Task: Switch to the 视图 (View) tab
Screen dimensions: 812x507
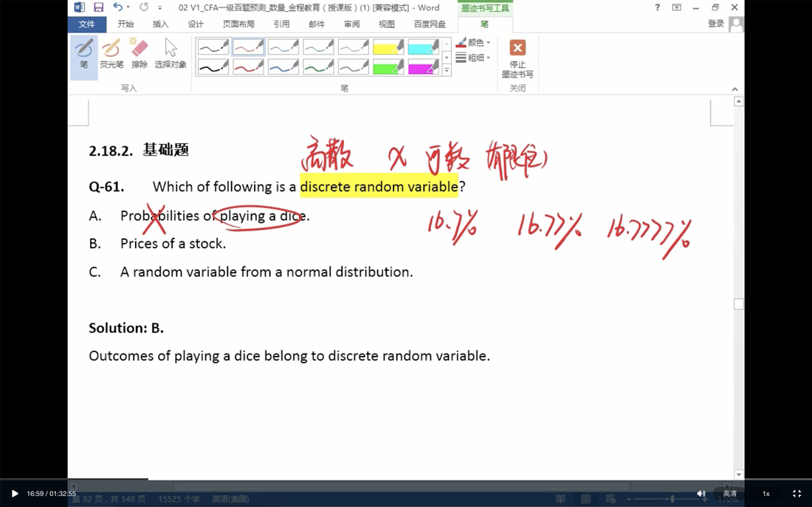Action: coord(387,24)
